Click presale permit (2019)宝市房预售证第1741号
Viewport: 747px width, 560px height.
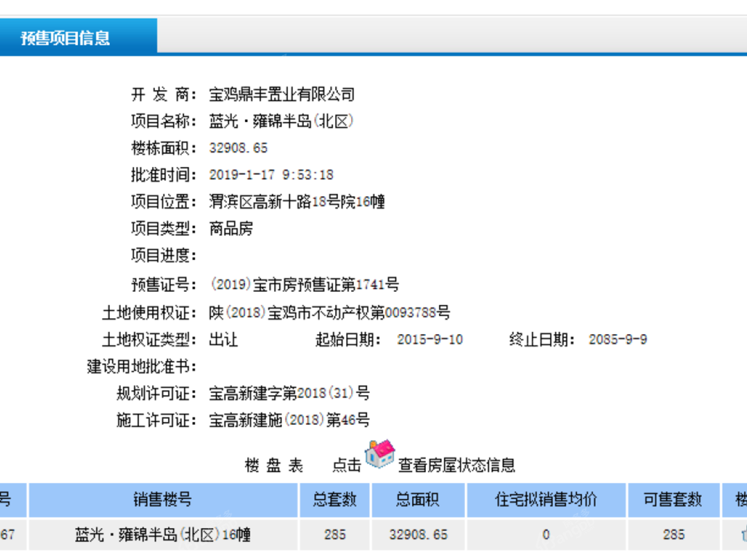tap(304, 285)
